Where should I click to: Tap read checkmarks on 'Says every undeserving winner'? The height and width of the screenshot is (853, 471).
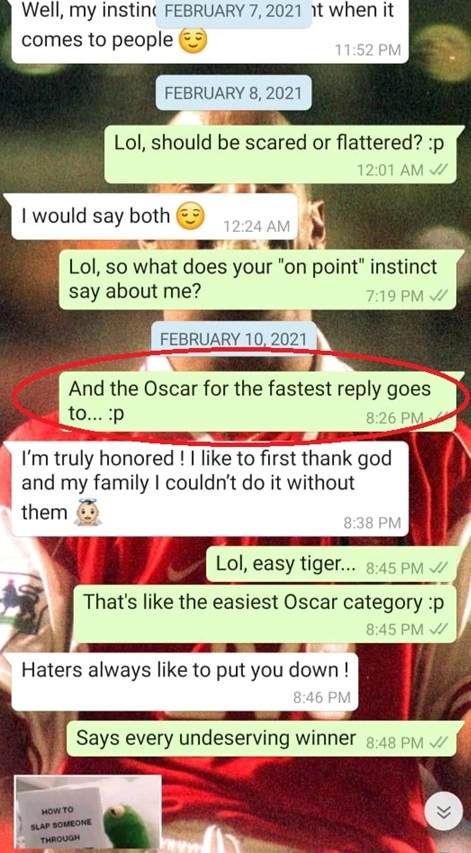(438, 742)
